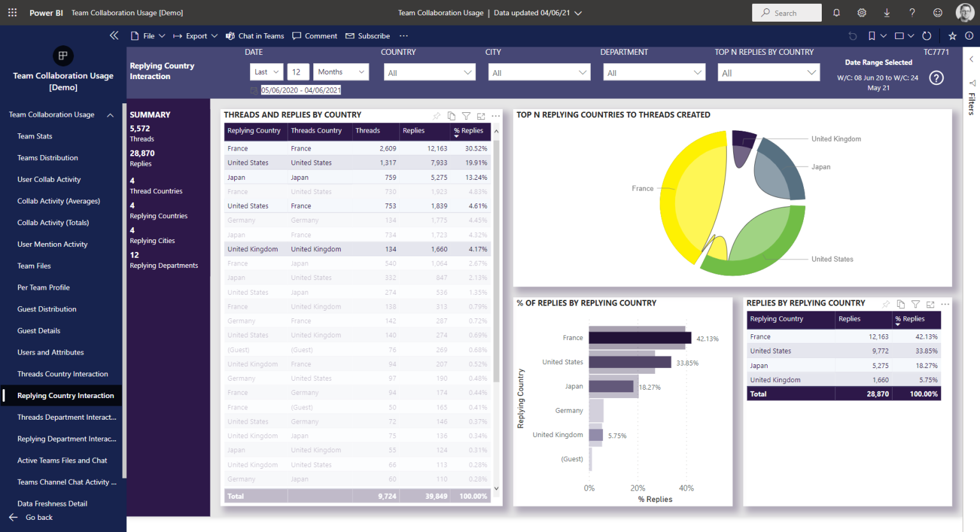Click the France bar in replies chart

640,338
